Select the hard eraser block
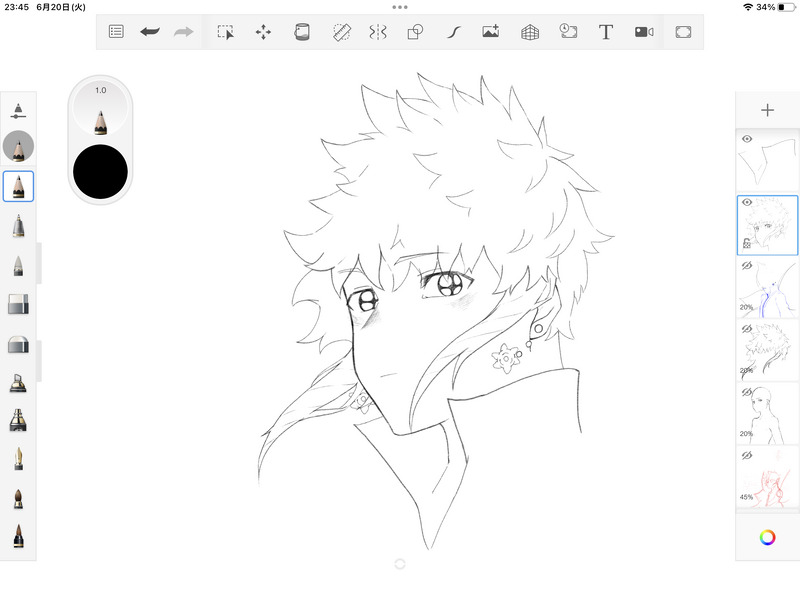The width and height of the screenshot is (800, 600). pos(18,304)
